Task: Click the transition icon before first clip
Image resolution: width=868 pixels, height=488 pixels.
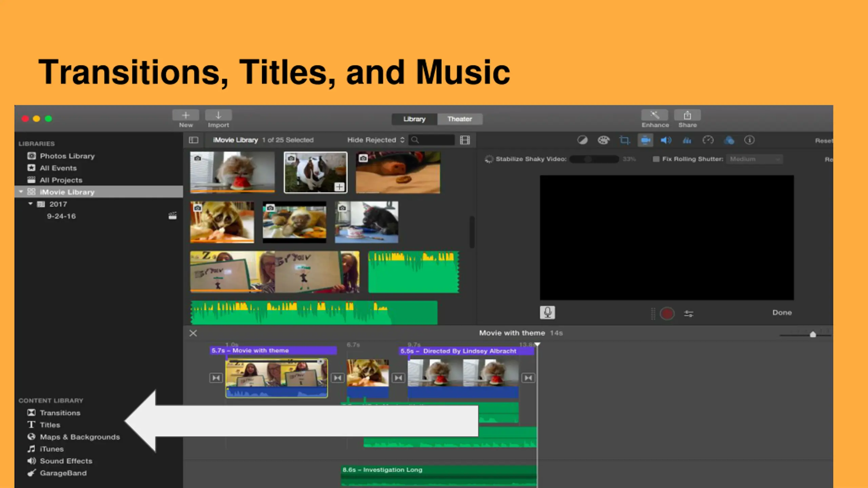Action: click(216, 378)
